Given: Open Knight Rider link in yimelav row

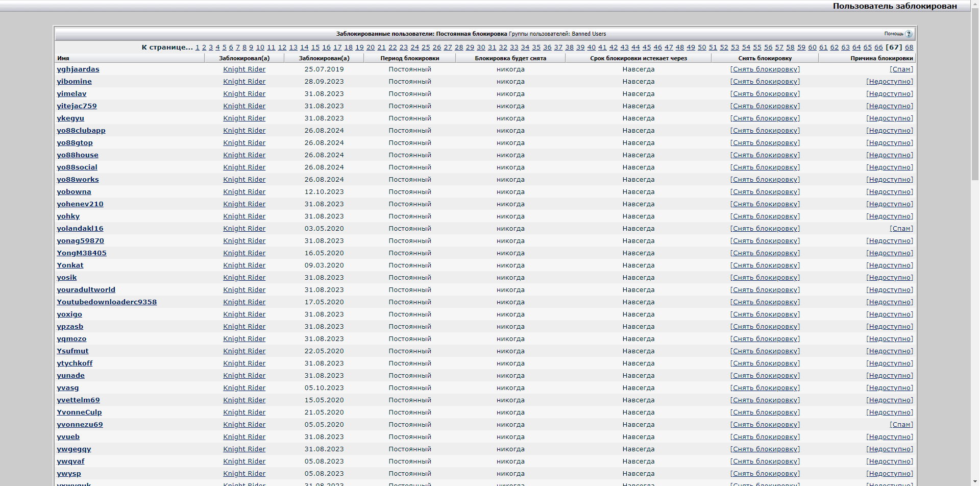Looking at the screenshot, I should [x=244, y=94].
